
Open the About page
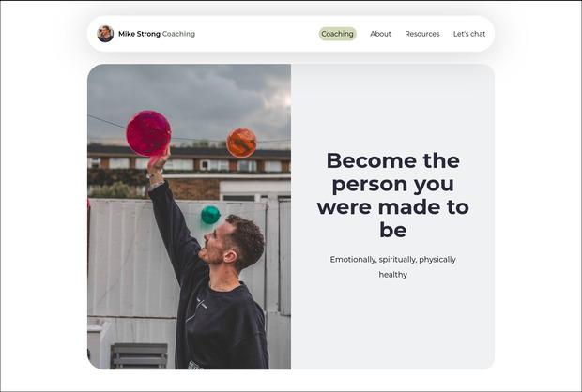(x=380, y=34)
